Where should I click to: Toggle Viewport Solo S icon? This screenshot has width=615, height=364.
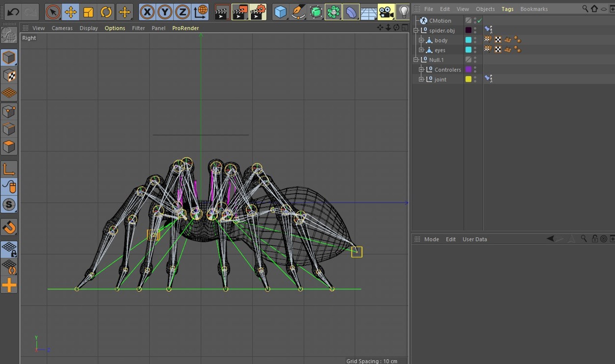(9, 204)
